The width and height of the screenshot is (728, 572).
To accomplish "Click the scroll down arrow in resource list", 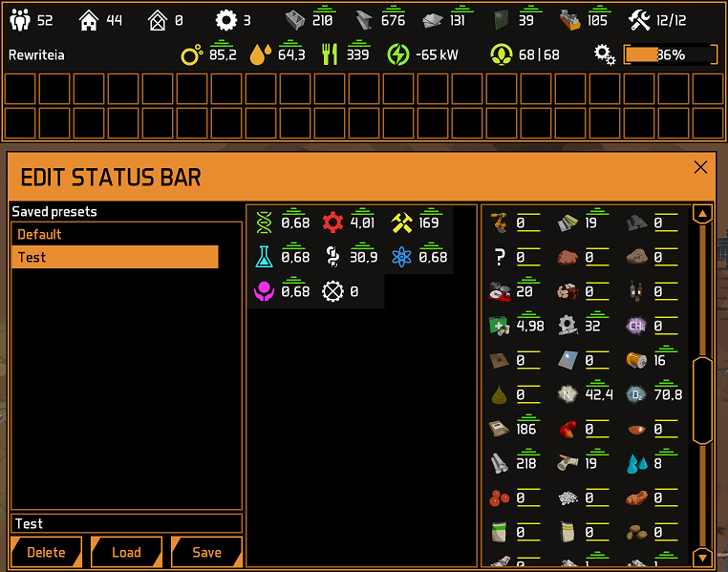I will (x=702, y=558).
